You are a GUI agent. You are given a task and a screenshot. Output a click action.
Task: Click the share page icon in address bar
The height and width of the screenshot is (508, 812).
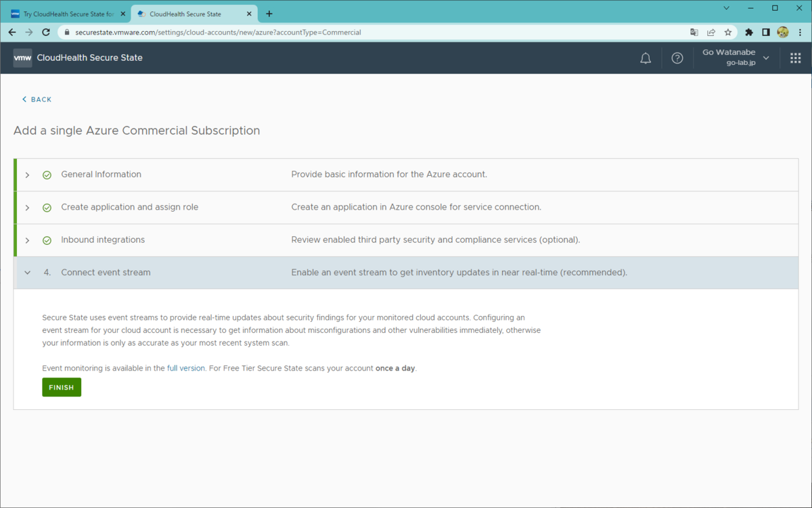711,32
